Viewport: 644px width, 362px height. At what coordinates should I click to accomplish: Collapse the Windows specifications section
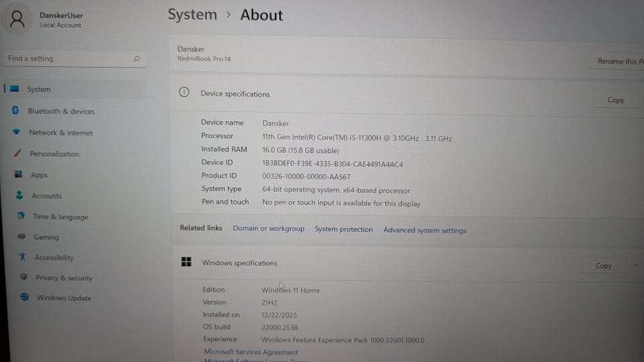[x=635, y=265]
